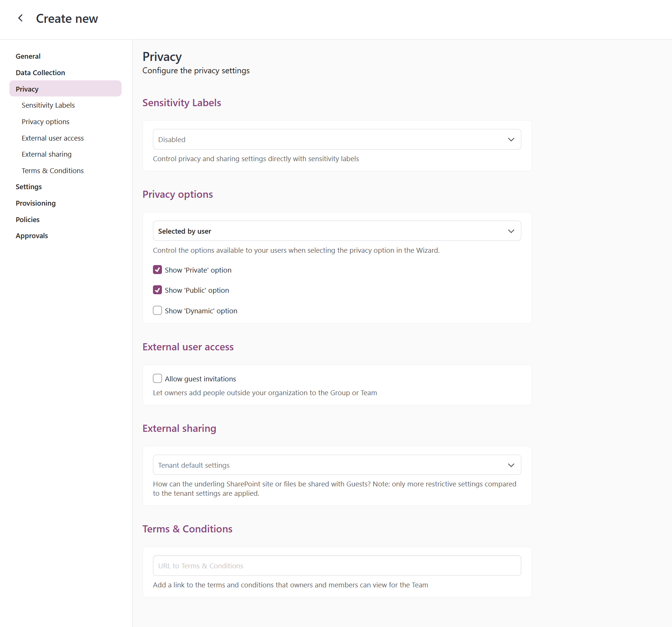Jump to External sharing via sidebar link

46,154
